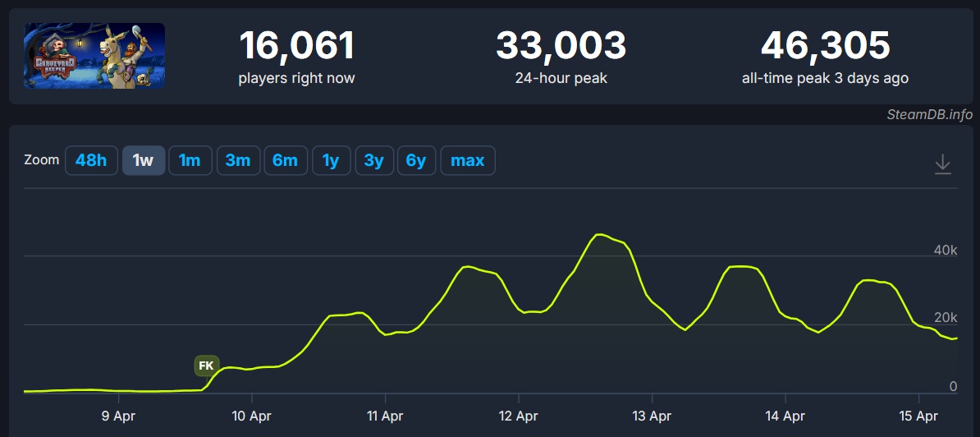The width and height of the screenshot is (980, 437).
Task: Click the chart download/export menu icon
Action: pos(943,163)
